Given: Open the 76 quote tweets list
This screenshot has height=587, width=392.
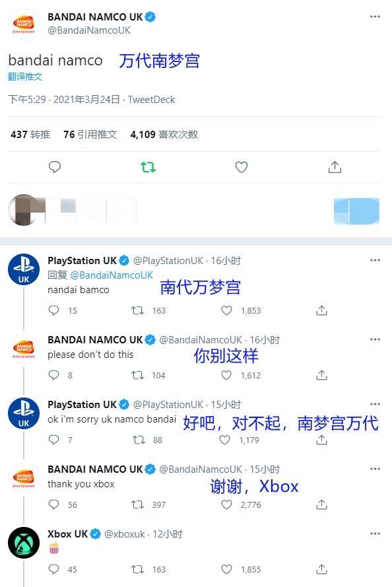Looking at the screenshot, I should tap(90, 135).
